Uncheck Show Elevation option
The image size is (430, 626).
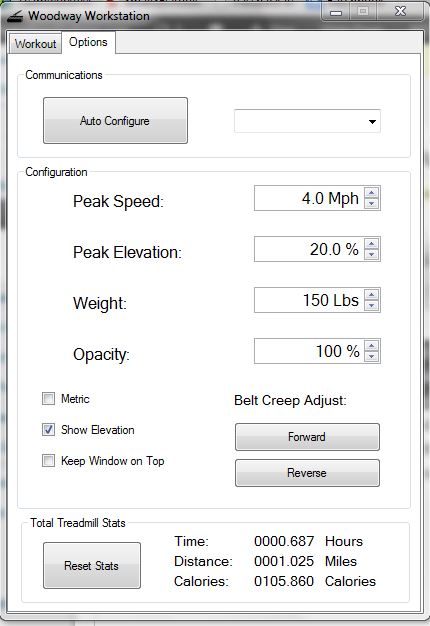[48, 430]
